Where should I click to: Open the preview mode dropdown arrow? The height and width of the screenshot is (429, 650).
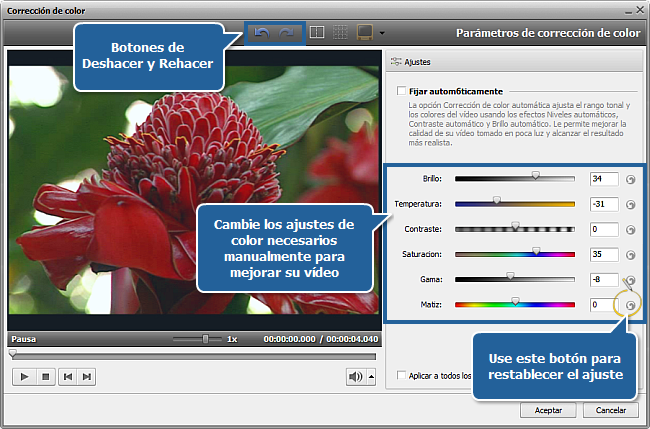click(382, 34)
